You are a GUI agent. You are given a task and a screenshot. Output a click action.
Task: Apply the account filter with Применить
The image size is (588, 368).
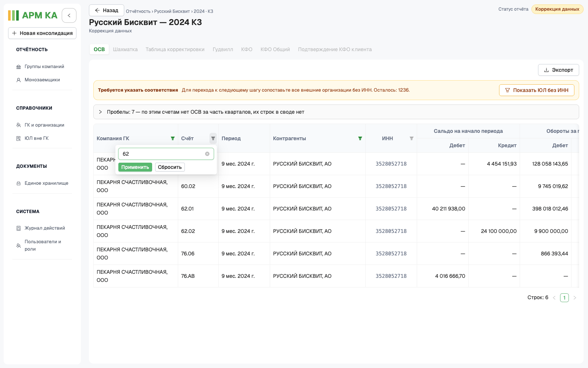pos(135,167)
